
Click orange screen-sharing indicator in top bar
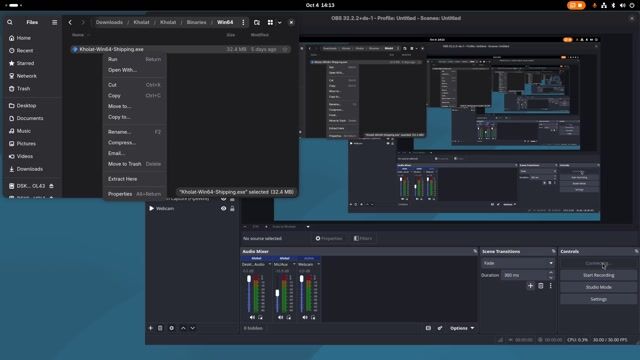(x=576, y=5)
